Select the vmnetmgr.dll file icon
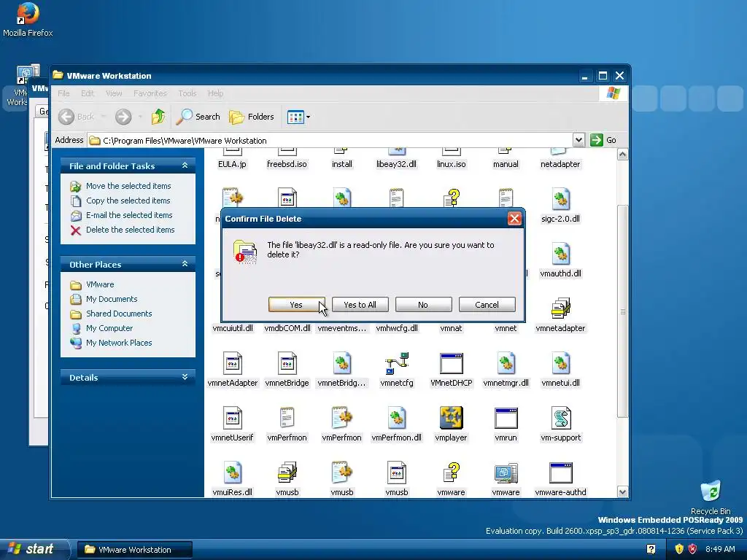 coord(506,363)
